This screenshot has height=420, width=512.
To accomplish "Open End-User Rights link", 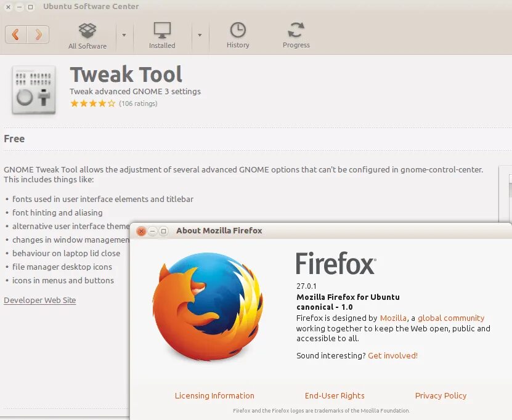I will [335, 396].
